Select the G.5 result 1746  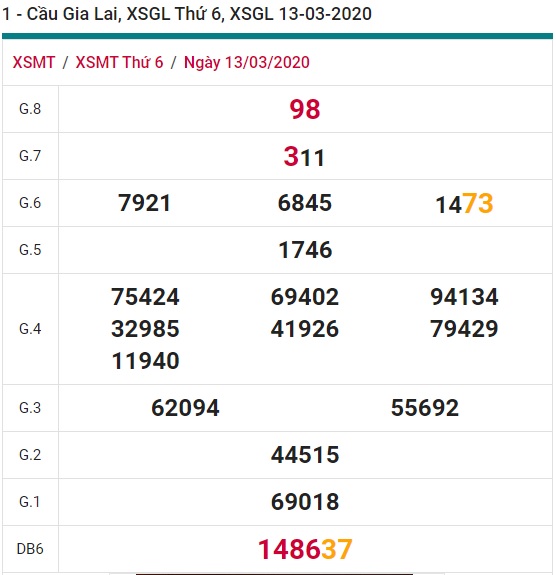(x=305, y=250)
